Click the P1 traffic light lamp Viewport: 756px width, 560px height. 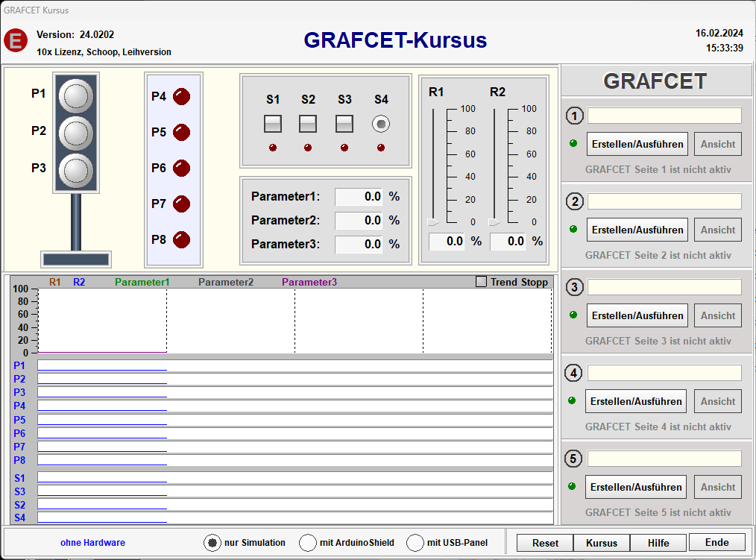point(76,96)
